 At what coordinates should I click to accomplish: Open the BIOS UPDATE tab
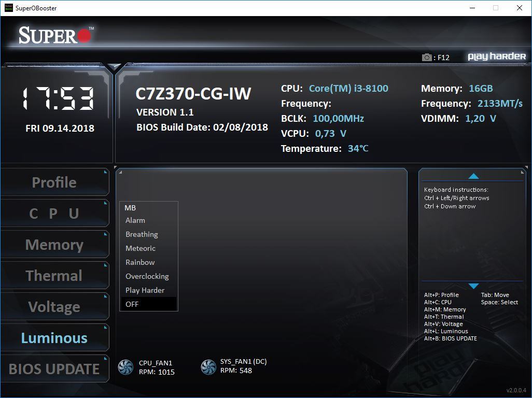click(x=54, y=369)
